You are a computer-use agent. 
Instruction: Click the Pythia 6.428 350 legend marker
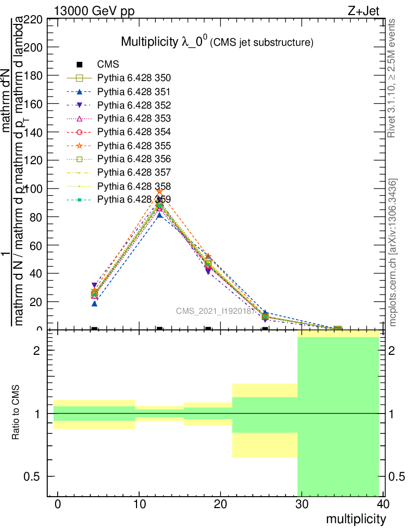pyautogui.click(x=79, y=78)
